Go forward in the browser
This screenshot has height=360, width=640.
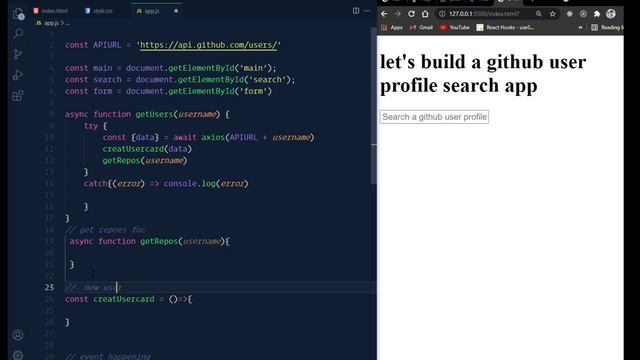pos(398,14)
